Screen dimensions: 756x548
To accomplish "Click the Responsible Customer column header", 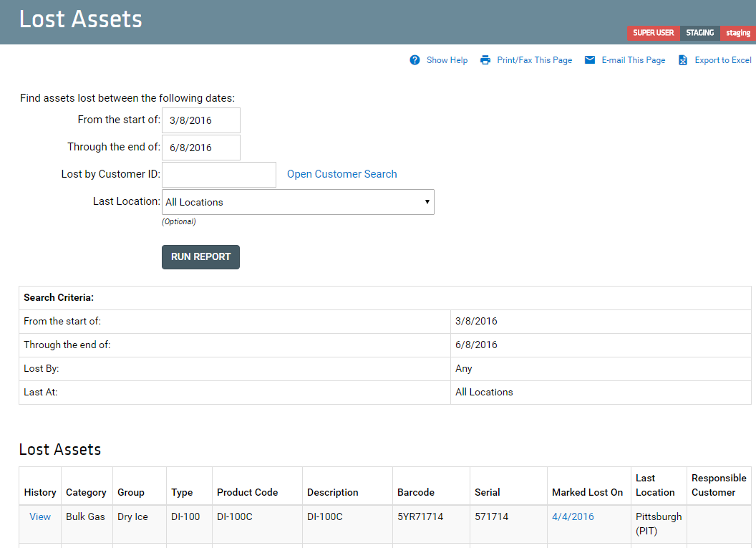I will point(719,485).
